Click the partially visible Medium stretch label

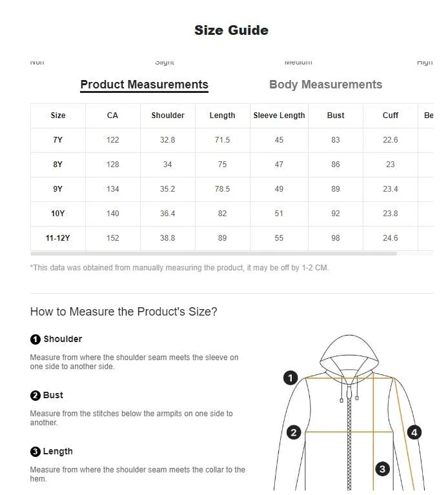tap(298, 62)
